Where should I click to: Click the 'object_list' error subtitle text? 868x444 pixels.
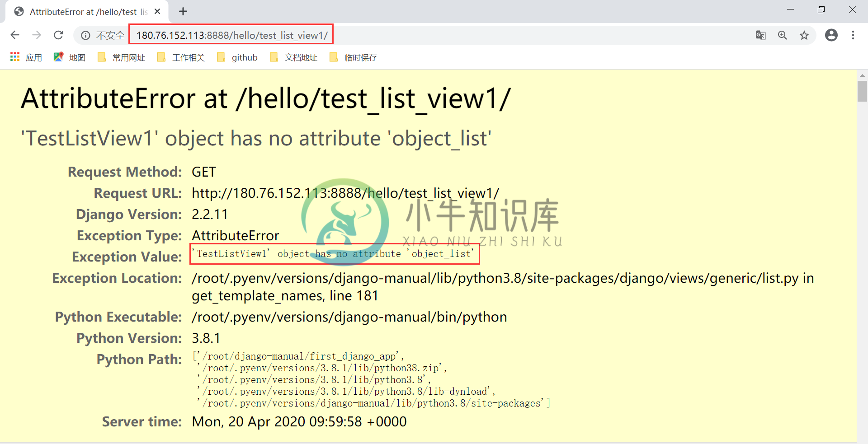(x=256, y=138)
